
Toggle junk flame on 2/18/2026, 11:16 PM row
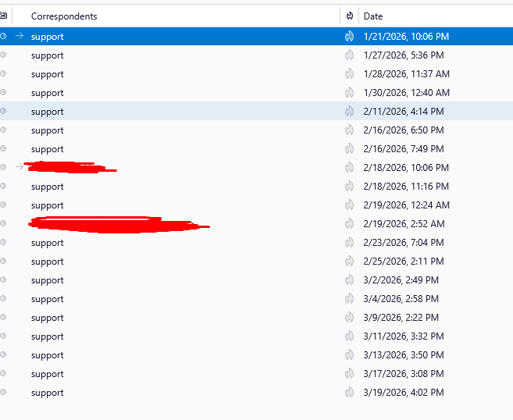tap(349, 187)
